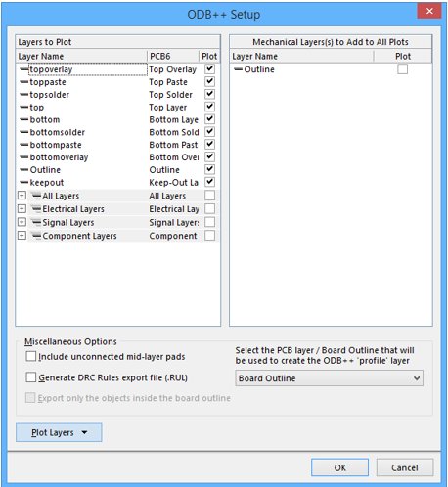
Task: Toggle Plot checkbox for bottomsolder layer
Action: (209, 132)
